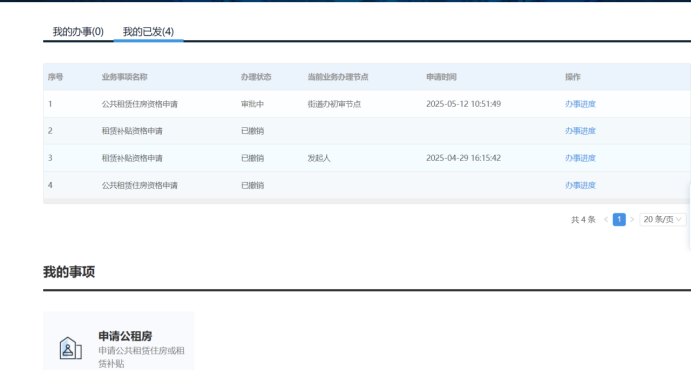The image size is (692, 370).
Task: Click the 申请公租房 house icon
Action: tap(71, 348)
